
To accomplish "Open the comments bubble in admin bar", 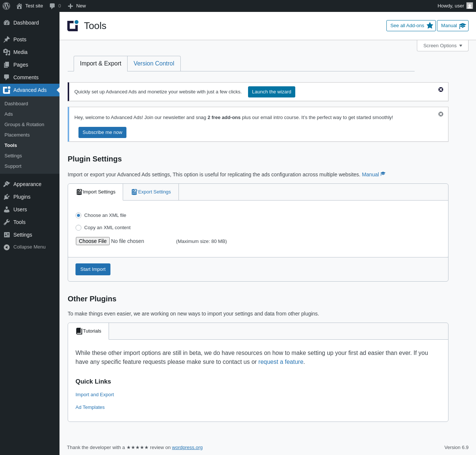I will [52, 6].
